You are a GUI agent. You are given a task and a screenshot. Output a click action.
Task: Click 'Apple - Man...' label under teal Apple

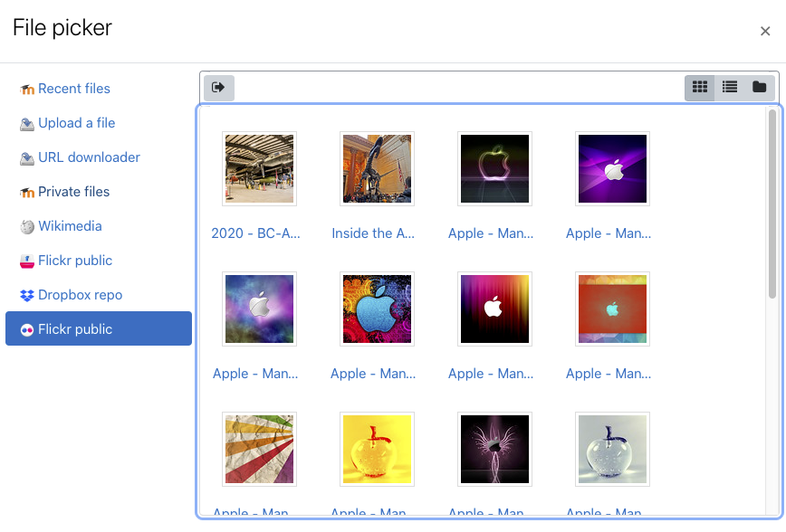coord(609,374)
